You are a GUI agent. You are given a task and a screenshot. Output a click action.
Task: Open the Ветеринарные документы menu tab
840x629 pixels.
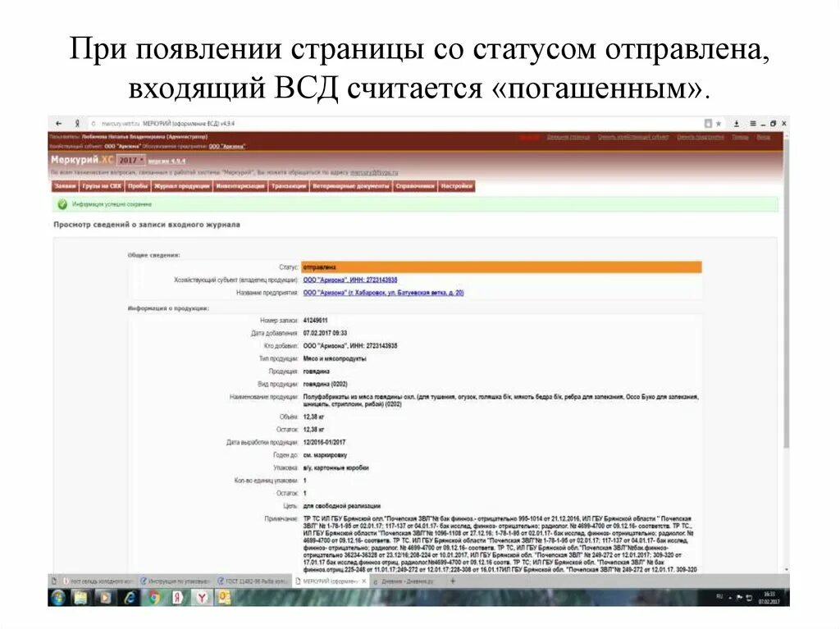coord(351,186)
